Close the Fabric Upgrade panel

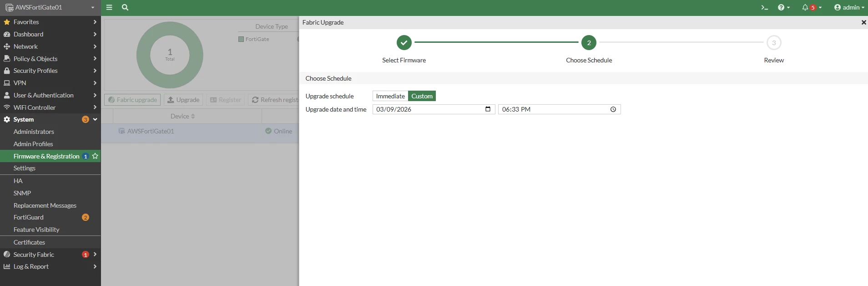click(863, 22)
